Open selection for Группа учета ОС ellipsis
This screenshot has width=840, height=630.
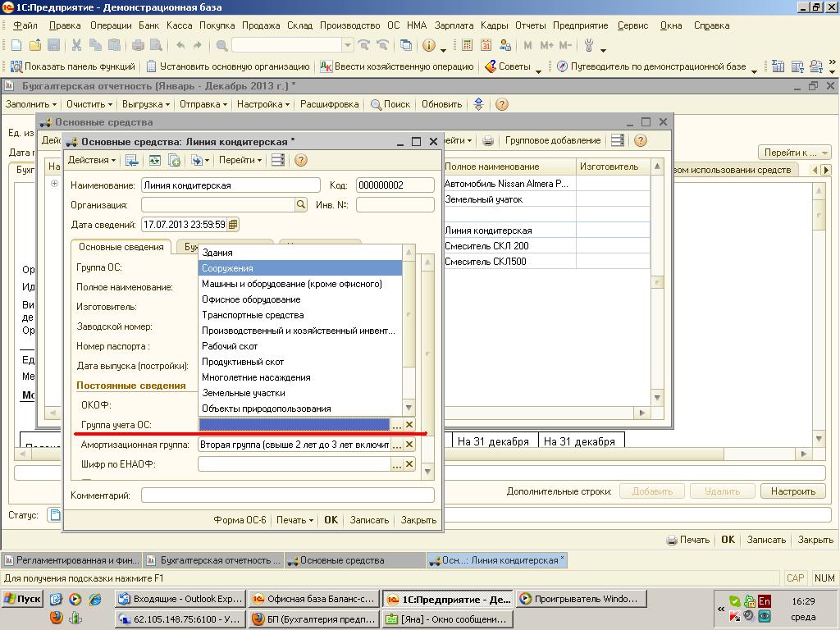396,425
